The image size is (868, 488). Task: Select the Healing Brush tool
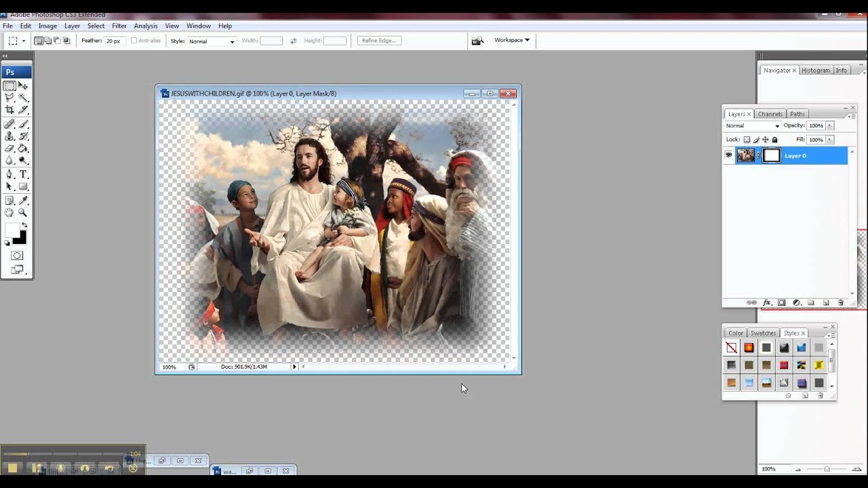9,124
